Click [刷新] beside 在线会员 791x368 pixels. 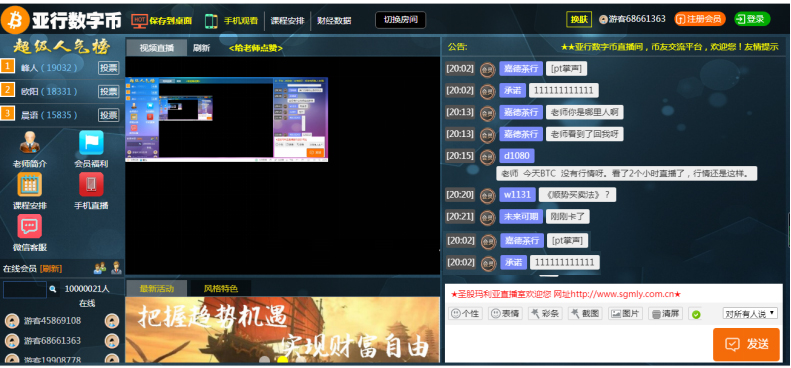coord(51,268)
